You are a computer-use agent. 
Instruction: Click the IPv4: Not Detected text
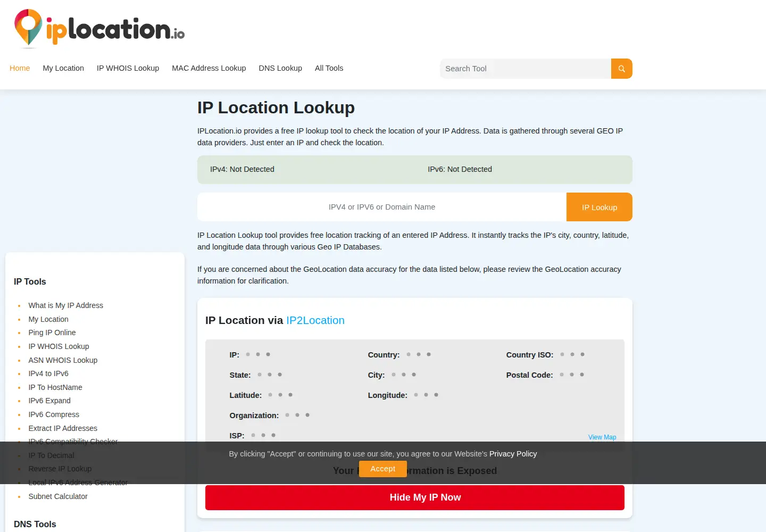[242, 169]
